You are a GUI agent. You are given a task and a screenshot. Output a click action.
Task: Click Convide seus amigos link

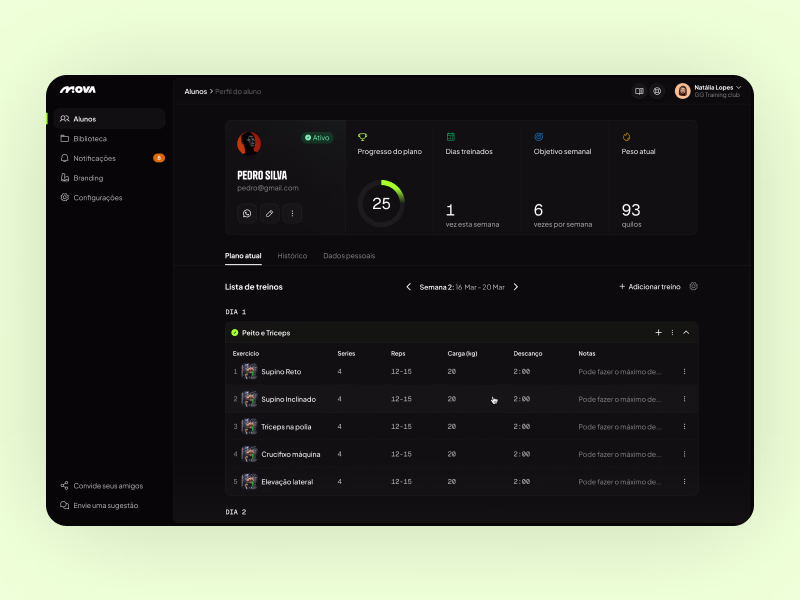coord(102,486)
